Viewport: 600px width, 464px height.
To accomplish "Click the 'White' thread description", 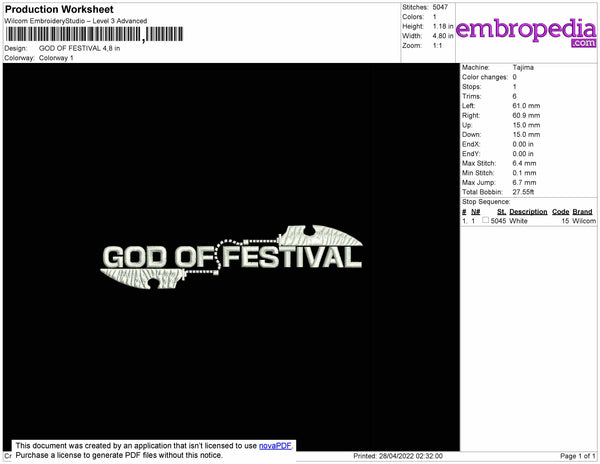I will [x=518, y=221].
